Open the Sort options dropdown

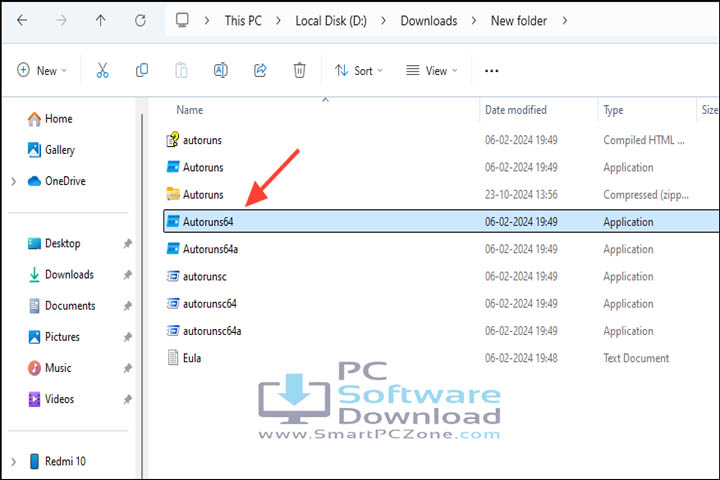[x=359, y=70]
